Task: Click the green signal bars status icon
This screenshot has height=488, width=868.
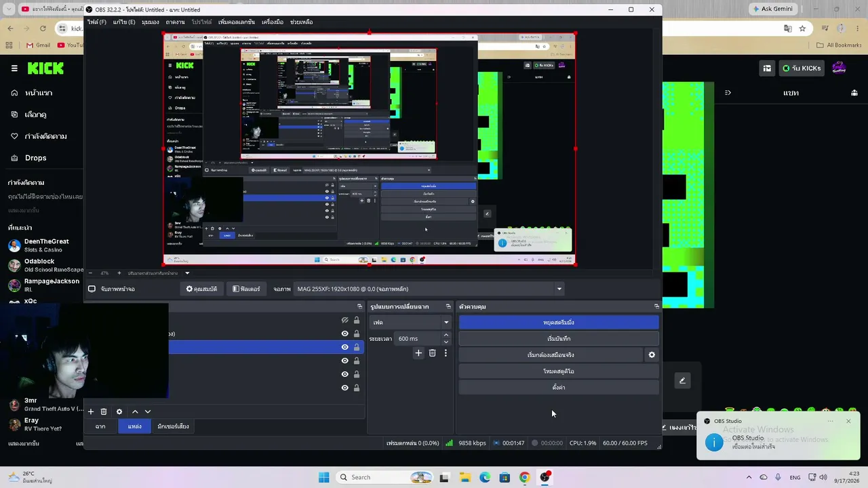Action: click(449, 443)
